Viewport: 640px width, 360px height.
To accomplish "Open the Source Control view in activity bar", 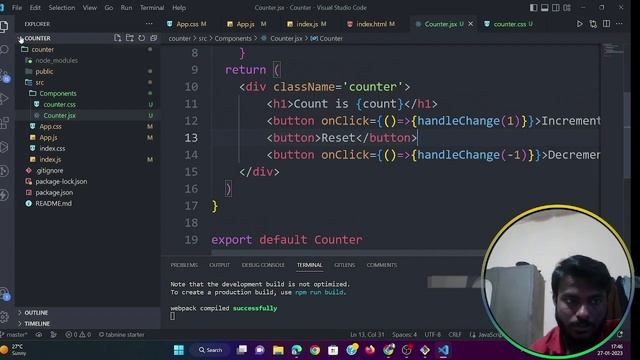I will click(x=4, y=75).
